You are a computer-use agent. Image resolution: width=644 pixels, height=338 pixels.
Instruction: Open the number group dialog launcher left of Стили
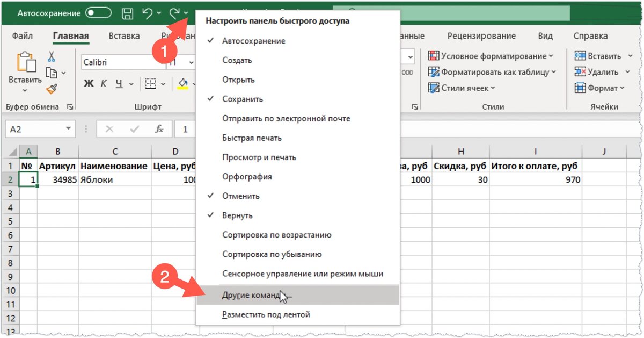[415, 107]
